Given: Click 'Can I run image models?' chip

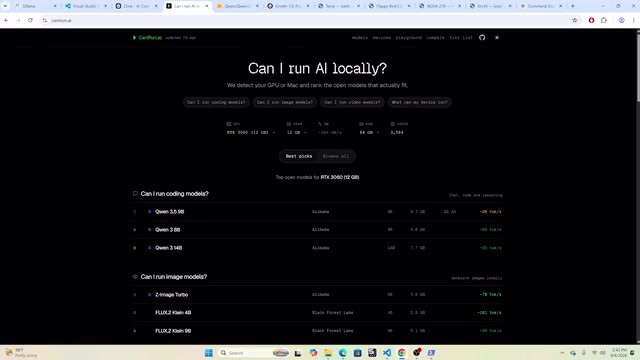Looking at the screenshot, I should [284, 102].
